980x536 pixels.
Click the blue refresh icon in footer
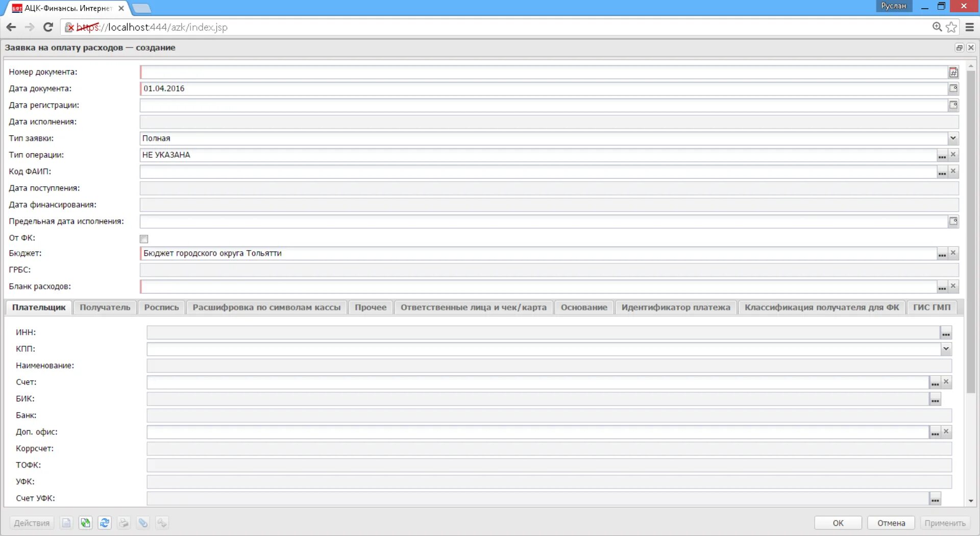click(105, 523)
